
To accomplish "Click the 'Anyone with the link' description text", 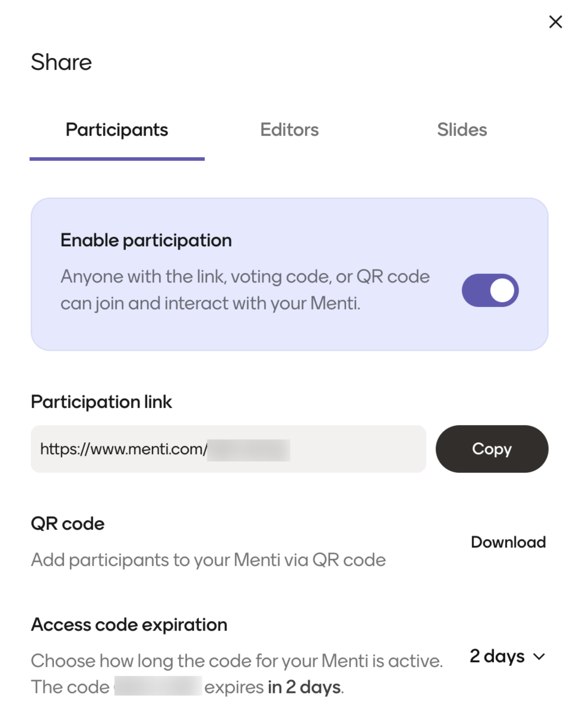I will (x=245, y=290).
